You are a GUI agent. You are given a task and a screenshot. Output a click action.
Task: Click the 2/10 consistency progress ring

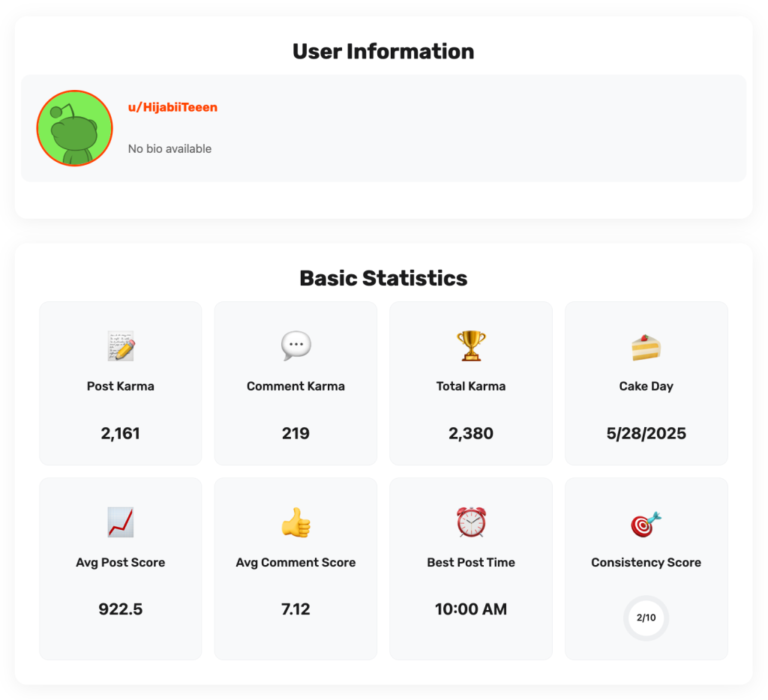tap(646, 618)
